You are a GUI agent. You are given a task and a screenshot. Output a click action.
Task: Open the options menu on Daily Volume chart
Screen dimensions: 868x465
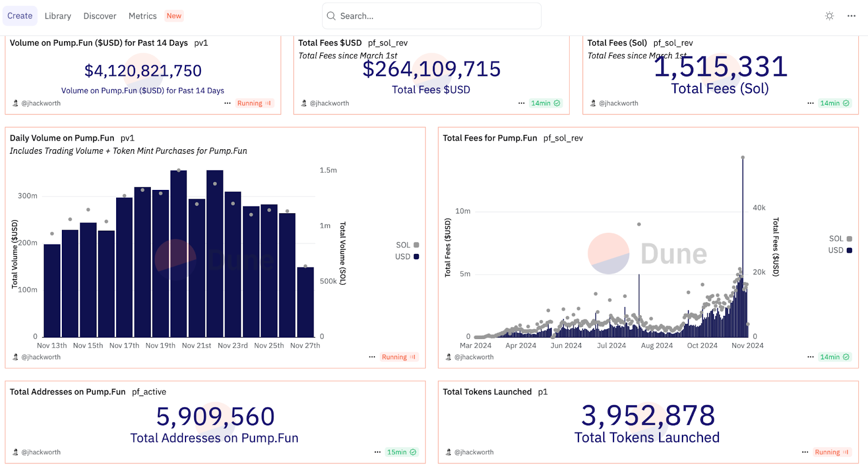click(x=372, y=357)
